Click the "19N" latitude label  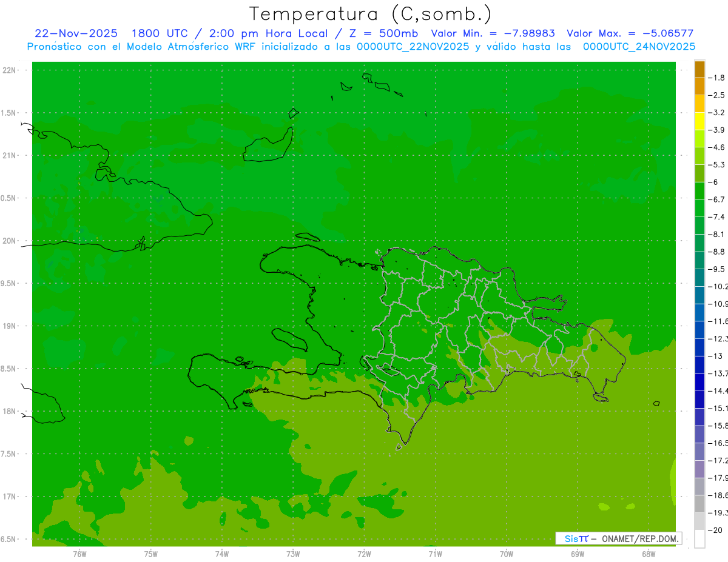(10, 326)
